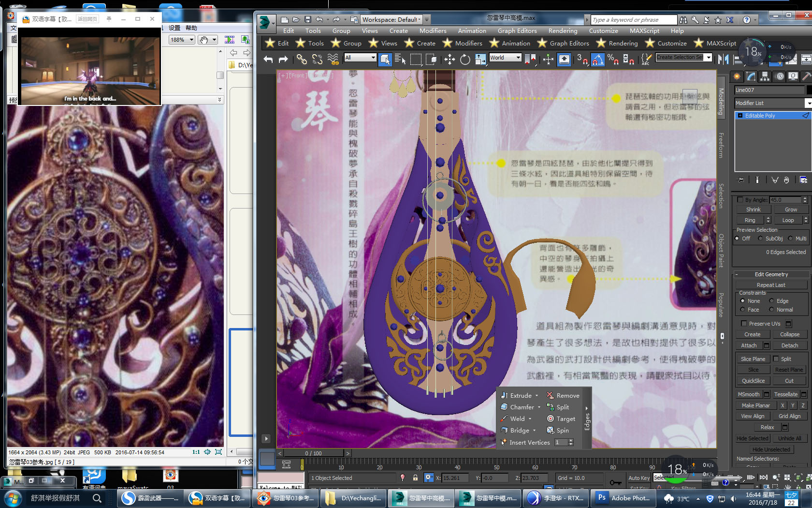This screenshot has height=508, width=812.
Task: Open the Workspace Default dropdown
Action: click(420, 19)
